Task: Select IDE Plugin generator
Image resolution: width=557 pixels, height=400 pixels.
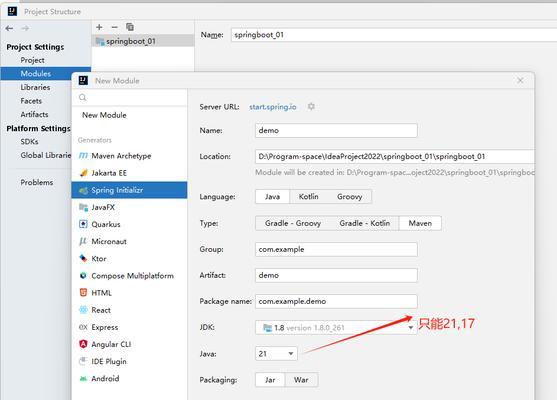Action: tap(129, 361)
